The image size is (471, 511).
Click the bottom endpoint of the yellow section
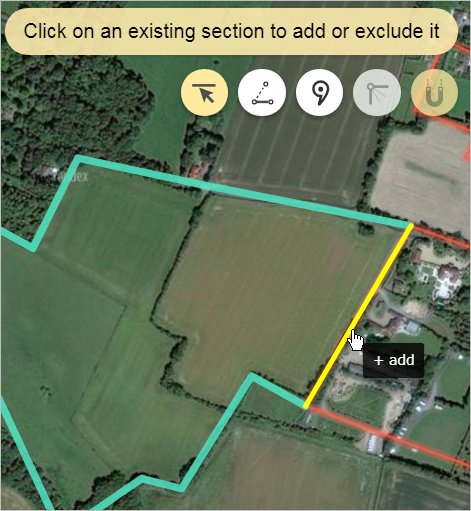pyautogui.click(x=305, y=406)
